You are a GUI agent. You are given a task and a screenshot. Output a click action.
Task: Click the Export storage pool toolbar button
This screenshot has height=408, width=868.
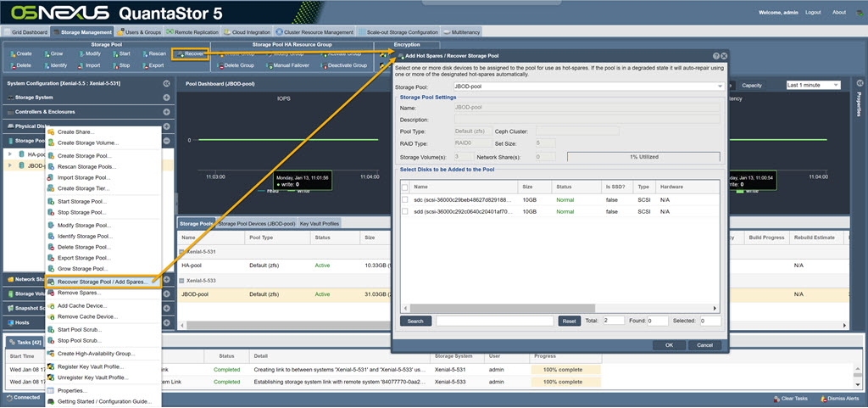(x=153, y=65)
